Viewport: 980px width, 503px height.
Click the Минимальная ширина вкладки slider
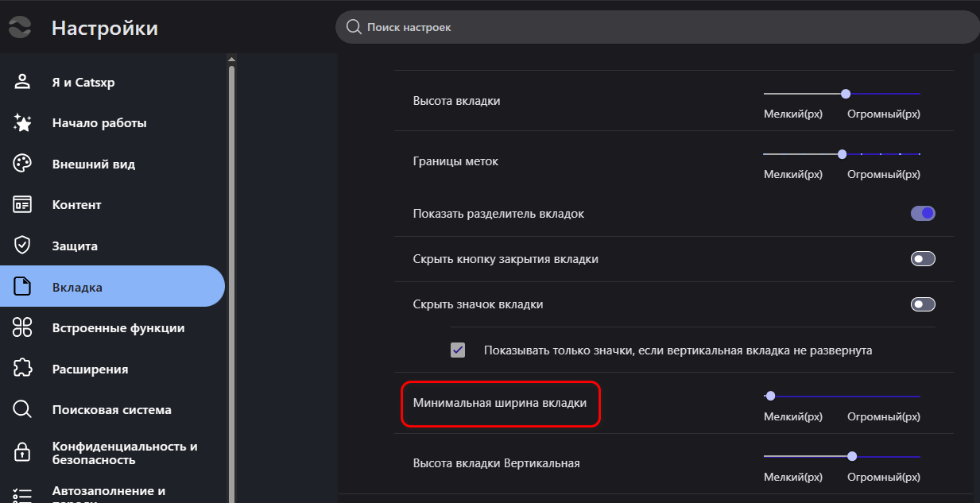tap(842, 396)
